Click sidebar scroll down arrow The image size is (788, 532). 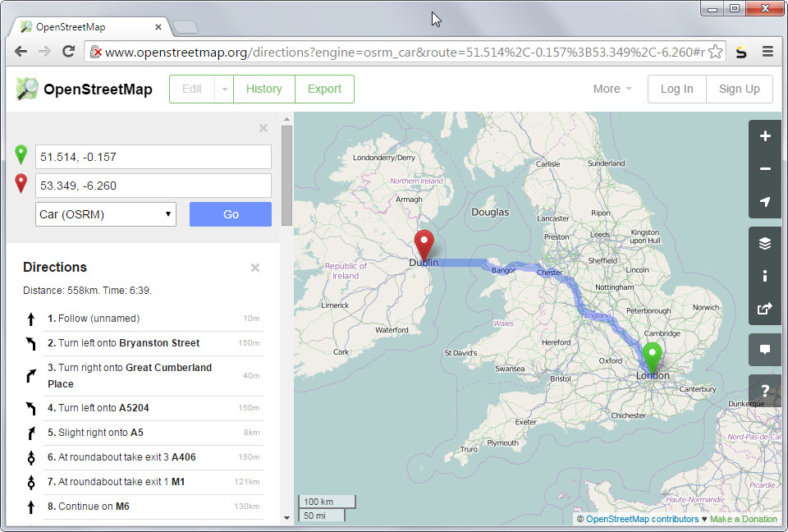coord(286,517)
